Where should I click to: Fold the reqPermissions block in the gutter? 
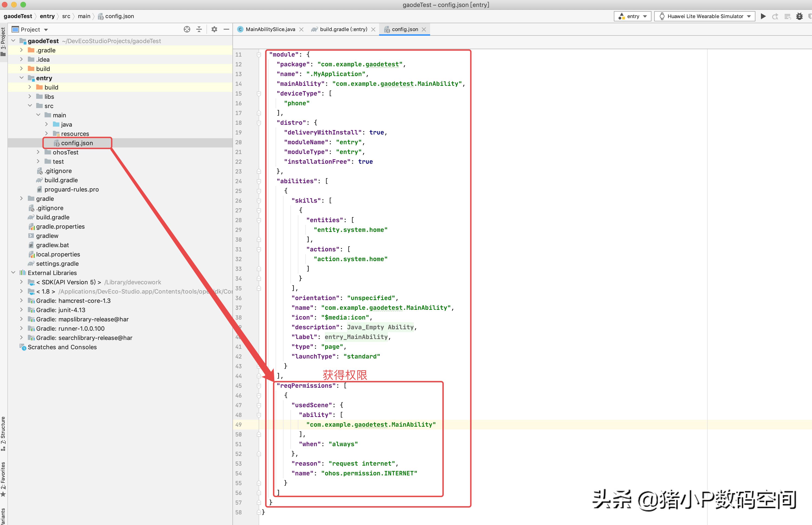[259, 386]
